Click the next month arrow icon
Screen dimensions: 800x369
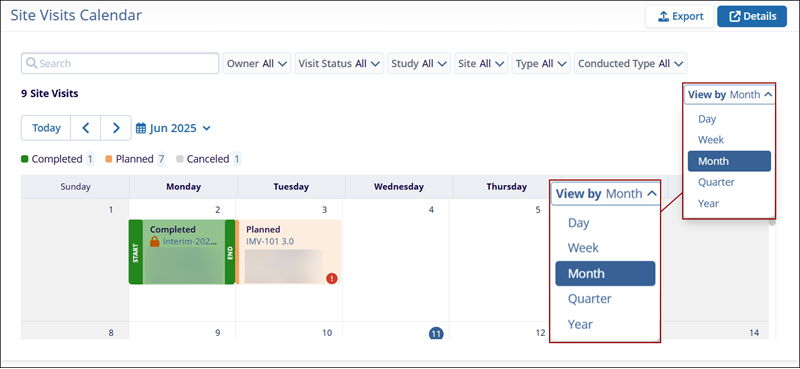coord(116,128)
